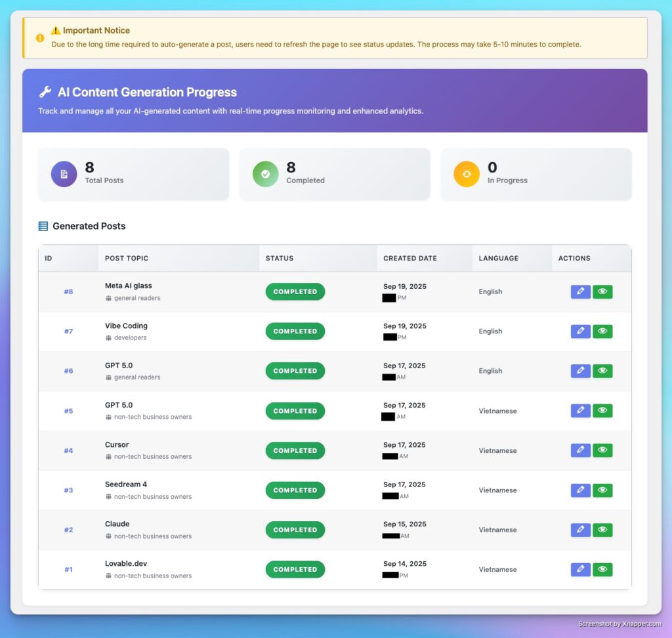Edit the Vibe Coding post
This screenshot has width=672, height=638.
pos(580,331)
